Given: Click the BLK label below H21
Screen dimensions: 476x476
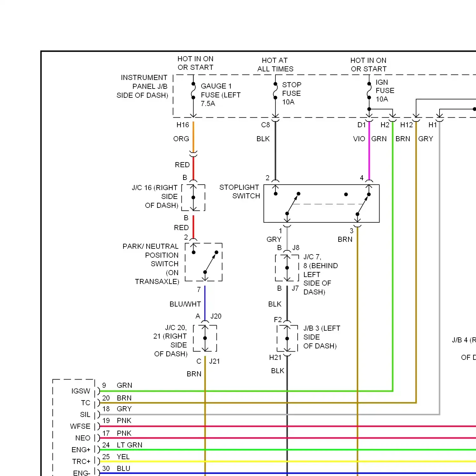Looking at the screenshot, I should pos(278,371).
